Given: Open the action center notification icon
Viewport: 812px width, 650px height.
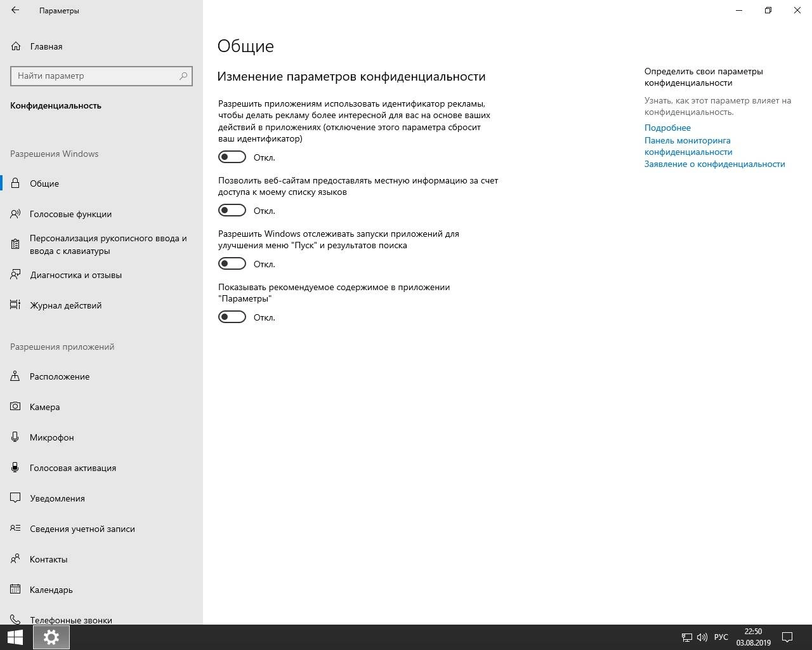Looking at the screenshot, I should click(787, 637).
